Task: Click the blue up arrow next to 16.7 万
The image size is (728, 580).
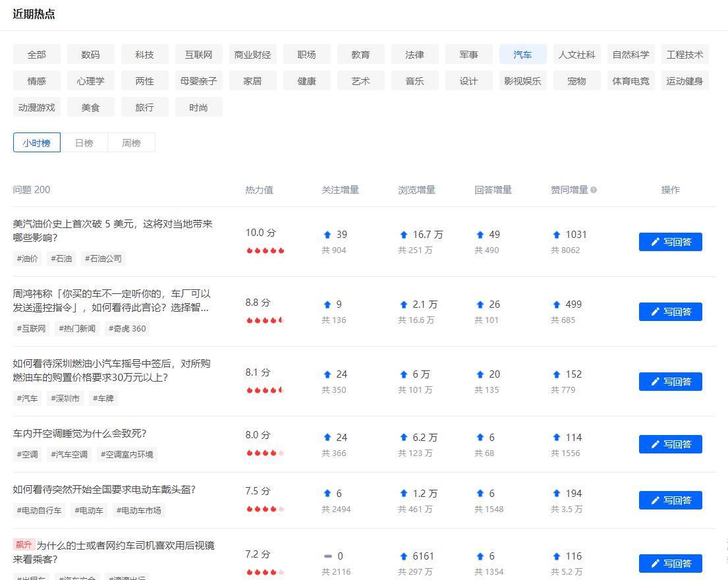Action: (404, 235)
